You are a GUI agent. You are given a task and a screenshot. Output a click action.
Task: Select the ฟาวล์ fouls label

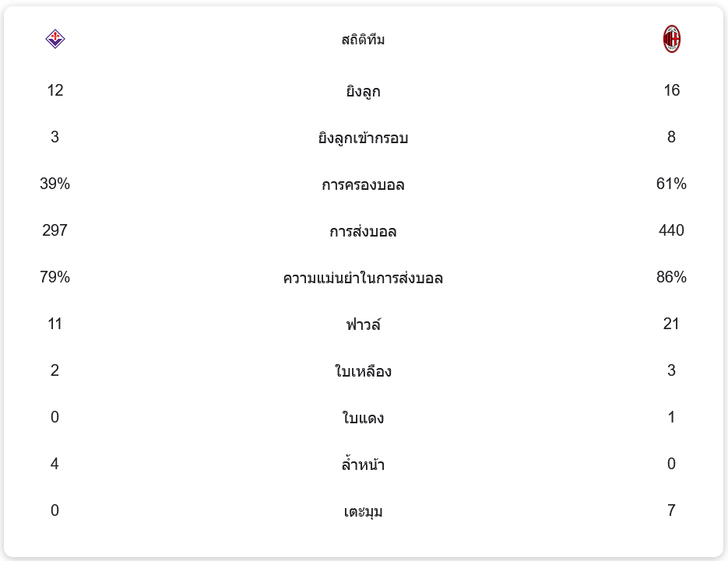363,325
